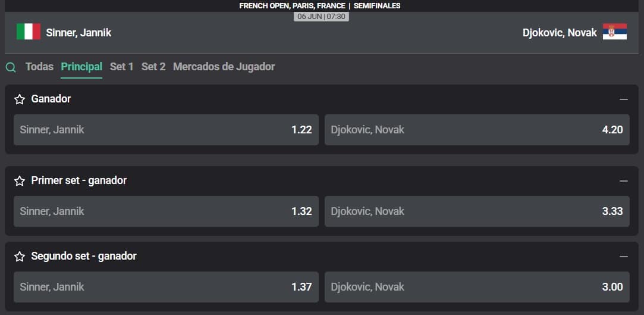Screen dimensions: 644x315
Task: Collapse the Primer set - ganador section
Action: [x=623, y=180]
